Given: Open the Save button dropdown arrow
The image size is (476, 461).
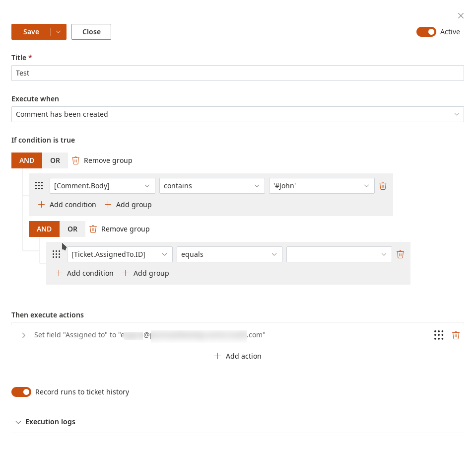Looking at the screenshot, I should click(59, 32).
